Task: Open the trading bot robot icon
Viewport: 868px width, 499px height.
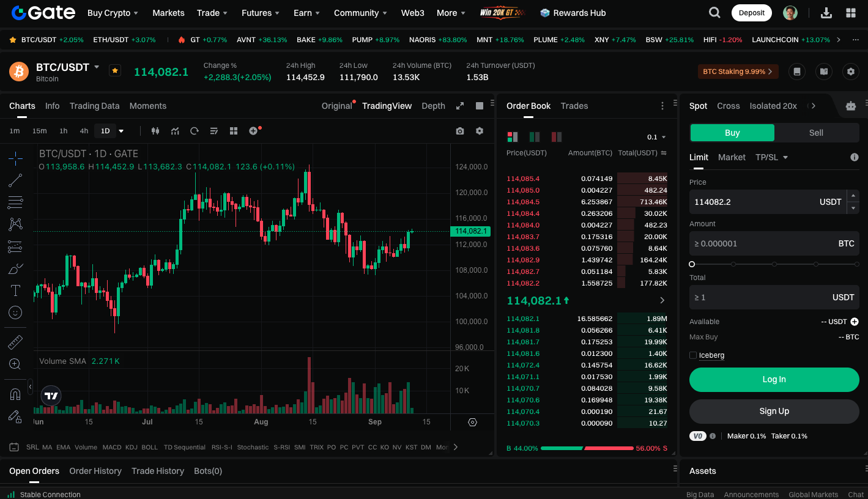Action: pyautogui.click(x=851, y=106)
